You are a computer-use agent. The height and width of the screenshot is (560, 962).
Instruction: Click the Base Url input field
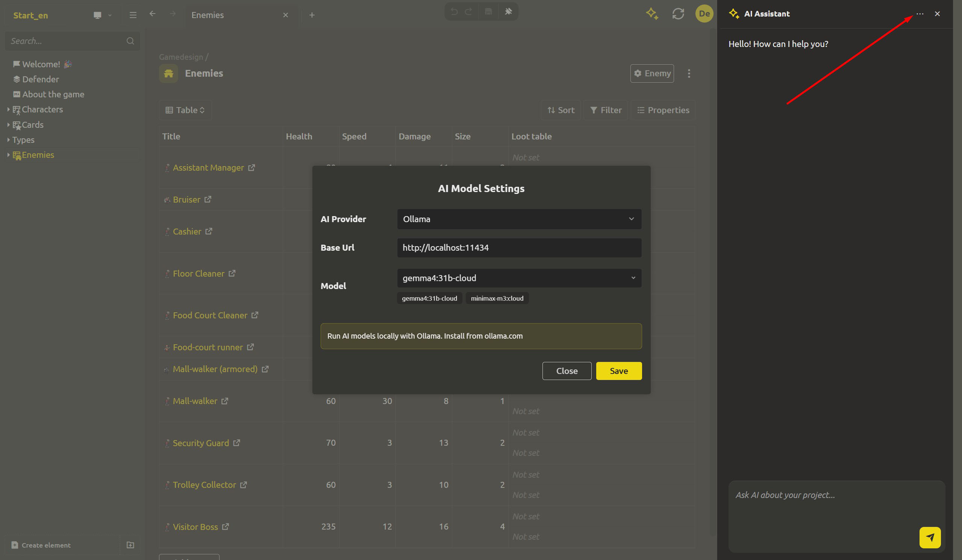[x=519, y=247]
